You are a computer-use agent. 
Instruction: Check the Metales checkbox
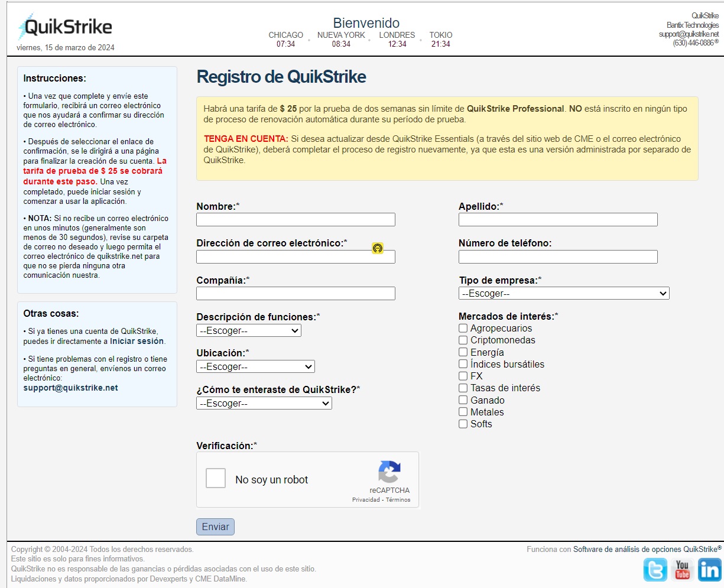463,412
